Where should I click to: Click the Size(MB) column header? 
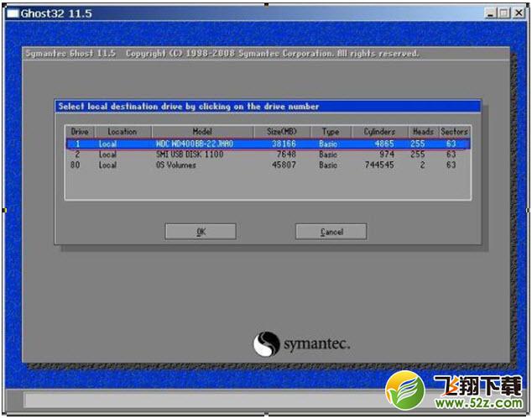pos(282,131)
